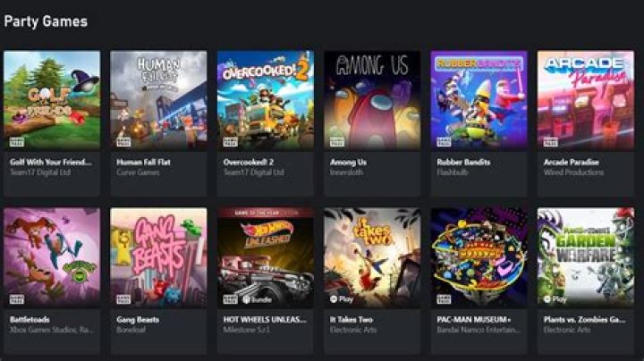Screen dimensions: 644x361
Task: Open the It Takes Two title text
Action: coord(352,319)
